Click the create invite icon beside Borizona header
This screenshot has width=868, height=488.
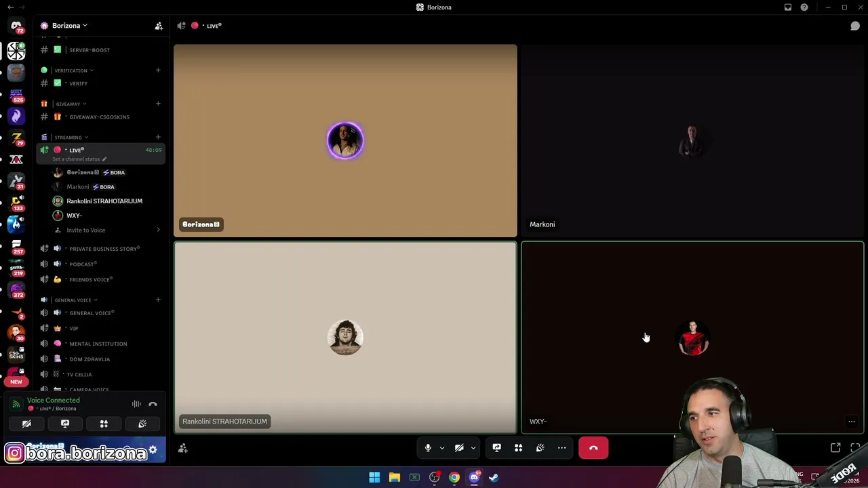click(x=159, y=26)
